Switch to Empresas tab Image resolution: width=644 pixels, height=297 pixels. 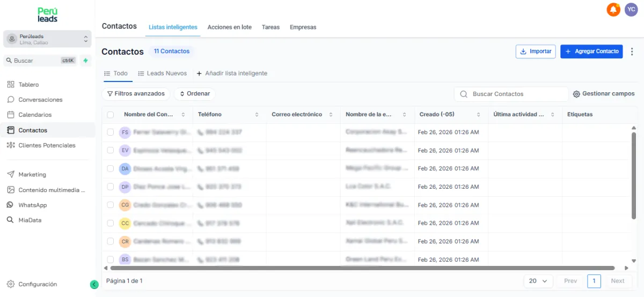pyautogui.click(x=303, y=27)
